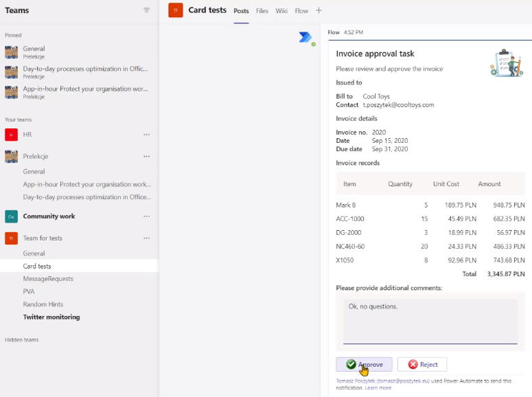Image resolution: width=532 pixels, height=397 pixels.
Task: Open pinned Day-to-day processes optimization channel
Action: (80, 72)
